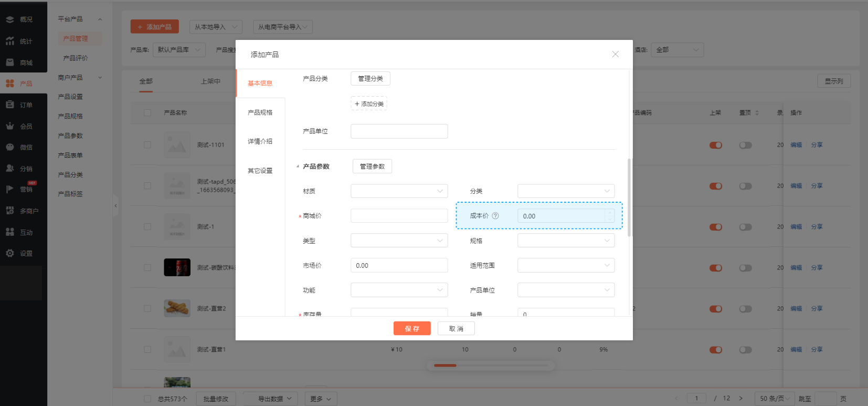
Task: Open the 显示列 column settings button
Action: pos(834,81)
